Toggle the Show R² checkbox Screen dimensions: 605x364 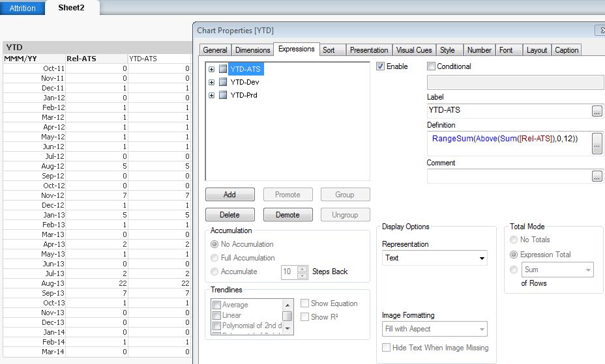pyautogui.click(x=305, y=316)
